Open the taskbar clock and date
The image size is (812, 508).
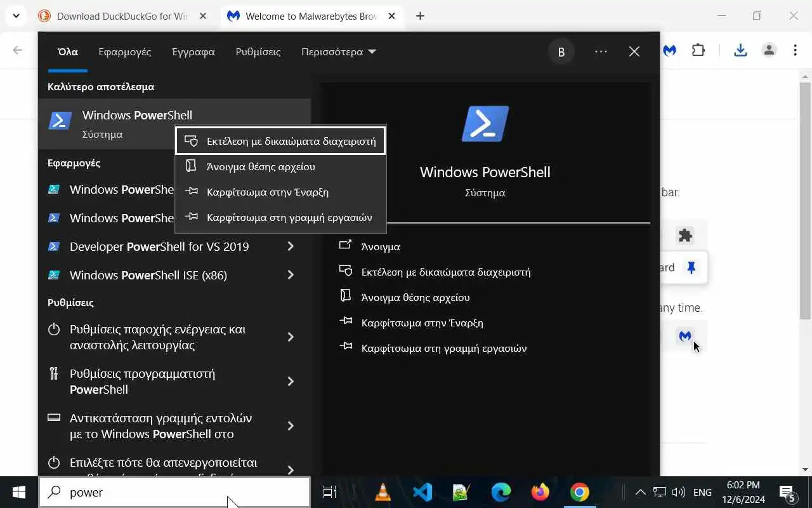tap(743, 492)
